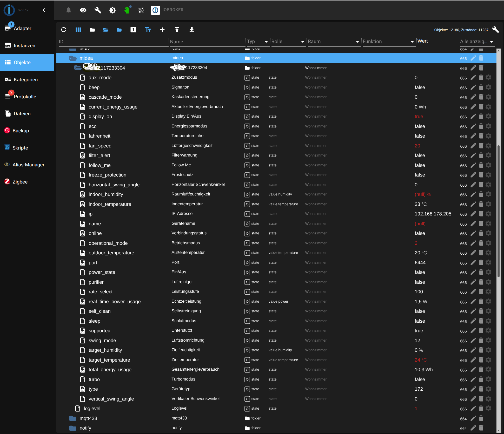Expand the notify folder

[x=73, y=428]
